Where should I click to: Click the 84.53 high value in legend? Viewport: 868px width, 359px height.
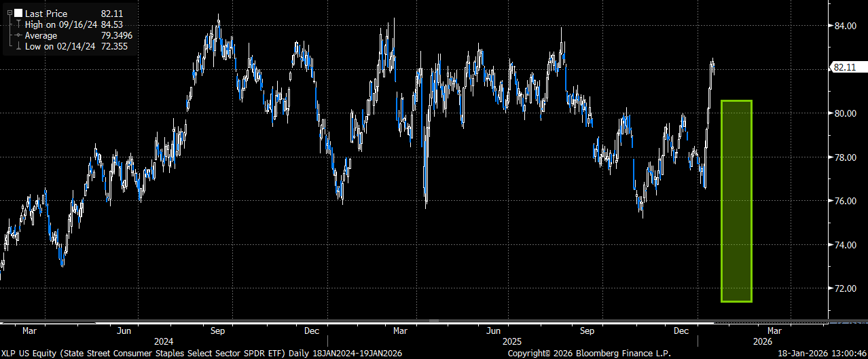(x=111, y=24)
